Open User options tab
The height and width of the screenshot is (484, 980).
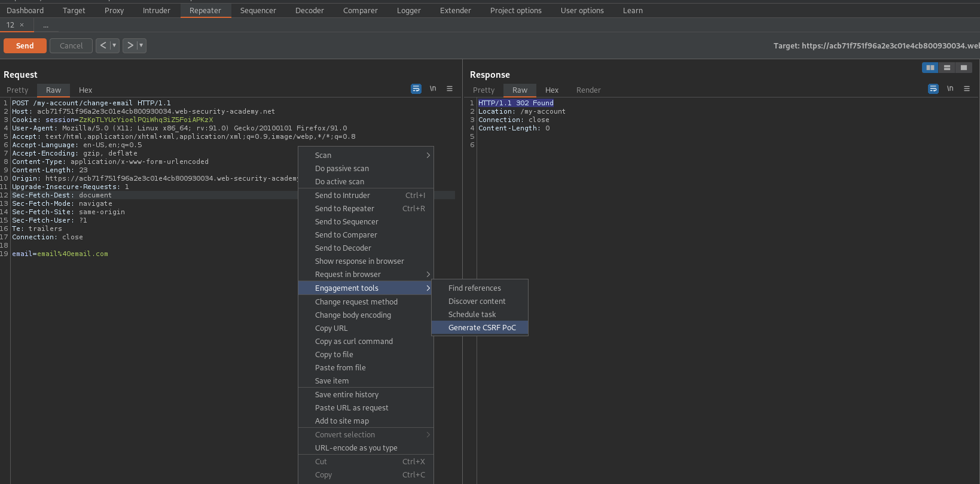click(582, 10)
